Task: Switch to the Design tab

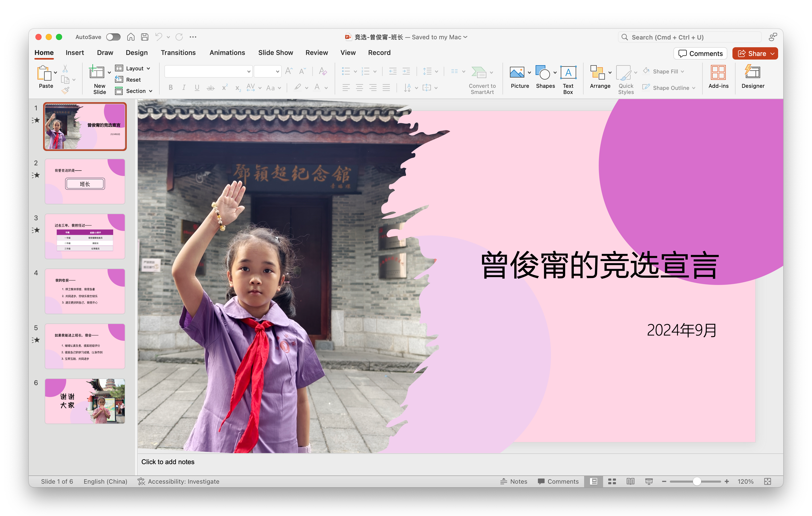Action: pyautogui.click(x=137, y=53)
